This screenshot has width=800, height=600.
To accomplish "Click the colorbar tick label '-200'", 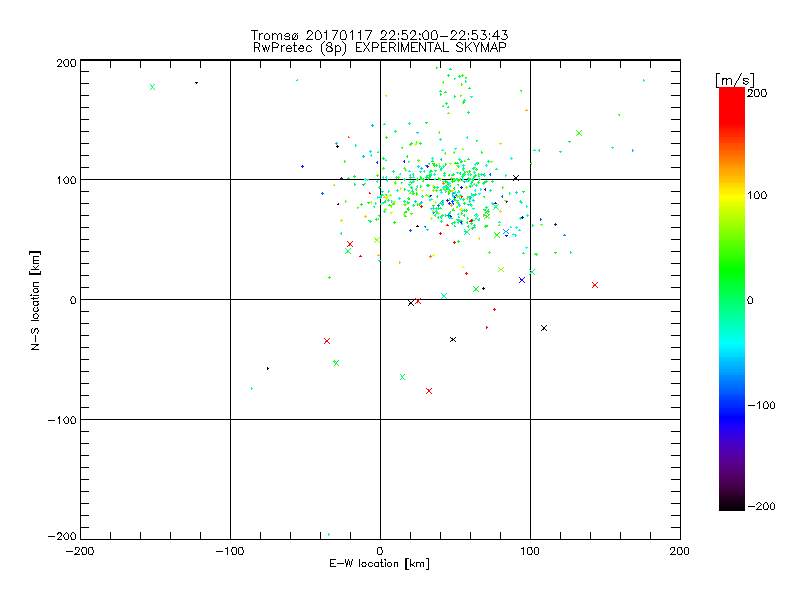I will click(x=761, y=506).
